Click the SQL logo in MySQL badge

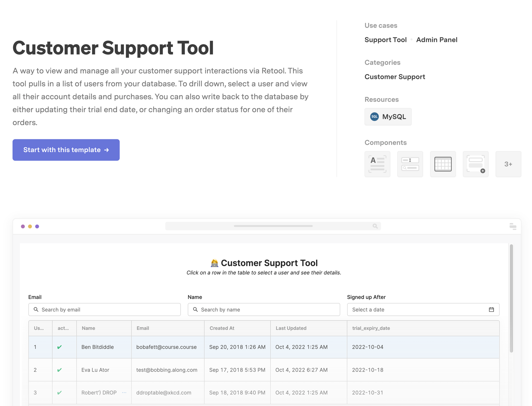pyautogui.click(x=375, y=116)
